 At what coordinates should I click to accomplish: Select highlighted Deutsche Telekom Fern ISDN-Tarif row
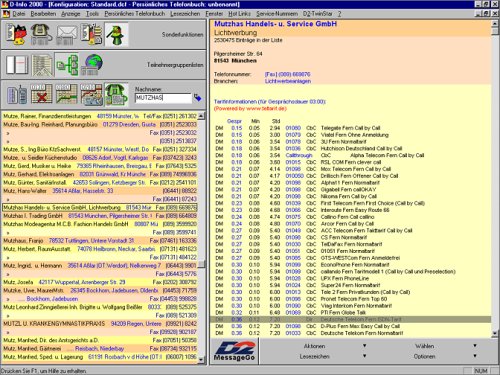pyautogui.click(x=350, y=319)
